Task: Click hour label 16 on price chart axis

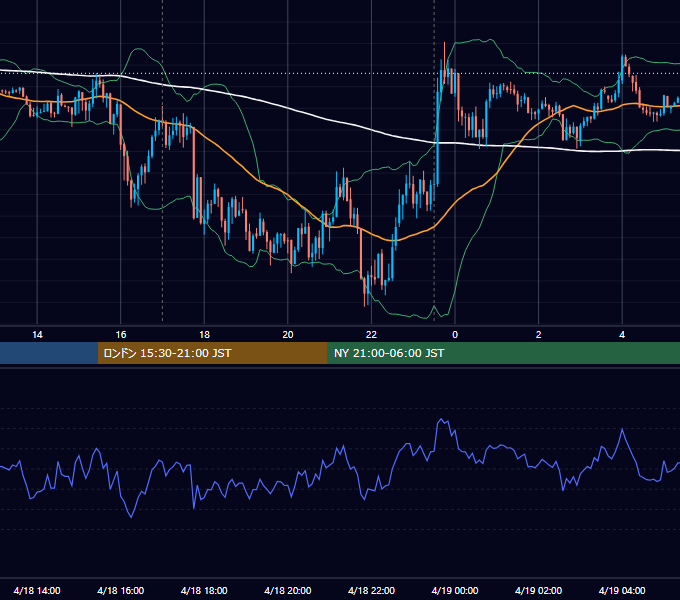Action: coord(121,335)
